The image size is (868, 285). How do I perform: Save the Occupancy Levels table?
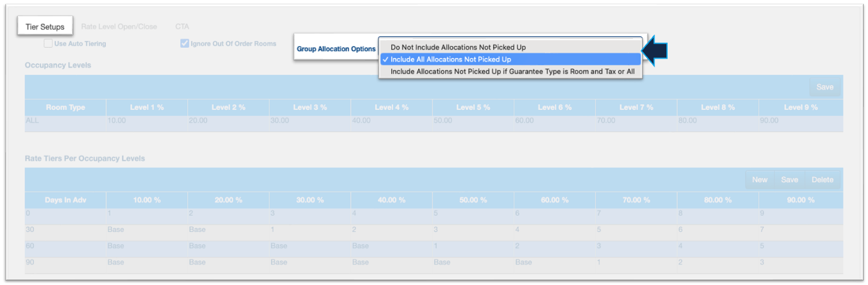click(x=824, y=87)
